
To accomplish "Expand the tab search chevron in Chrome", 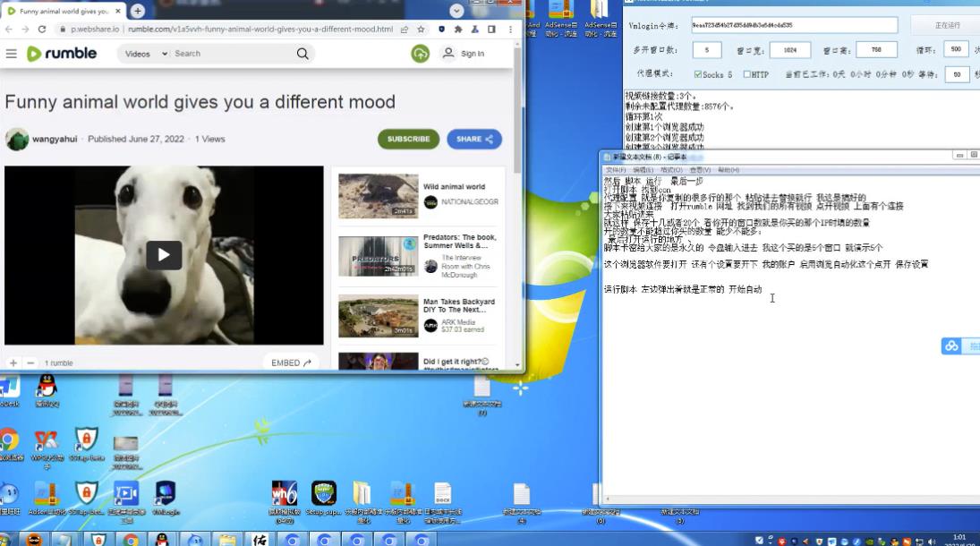I will point(456,11).
